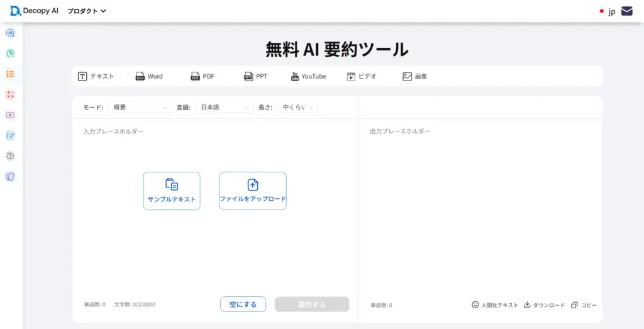Click the ファイルをアップロード button
The width and height of the screenshot is (644, 329).
coord(252,191)
